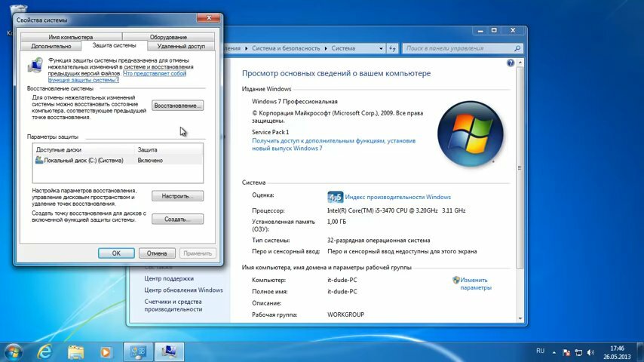The image size is (644, 362).
Task: Open network icon in system tray
Action: click(578, 352)
